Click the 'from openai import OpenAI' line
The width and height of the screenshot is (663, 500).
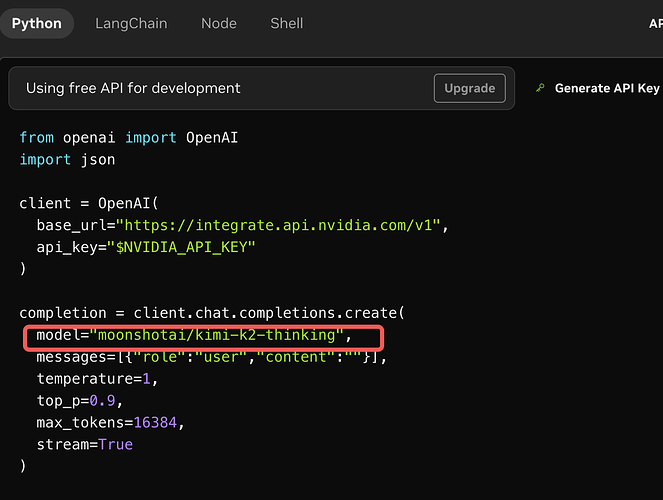point(129,138)
